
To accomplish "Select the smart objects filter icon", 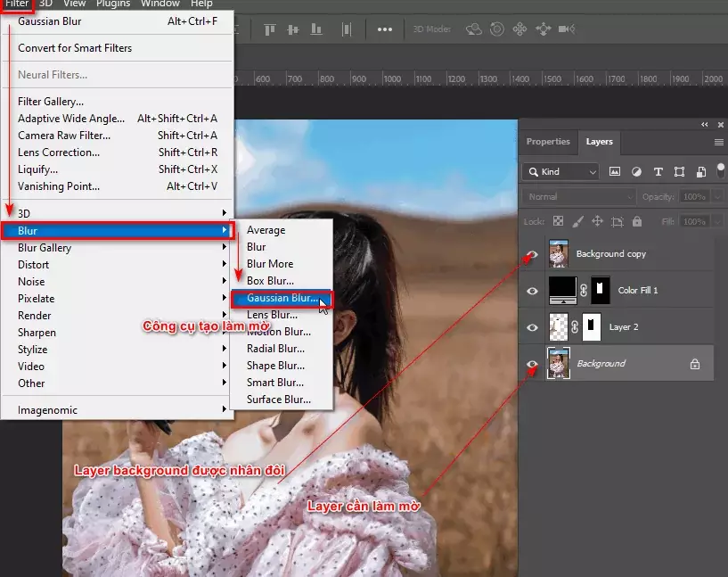I will (x=700, y=171).
